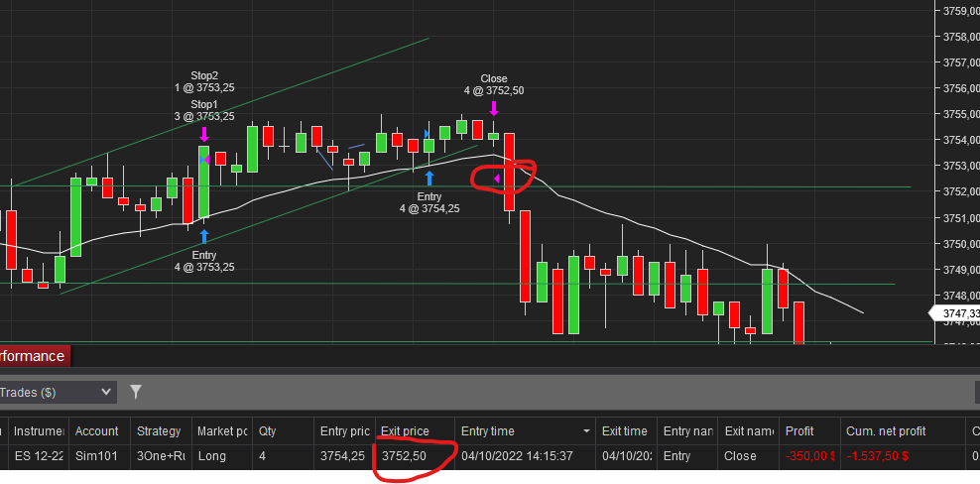Click the Close 4 @ 3752,50 label

pyautogui.click(x=494, y=84)
